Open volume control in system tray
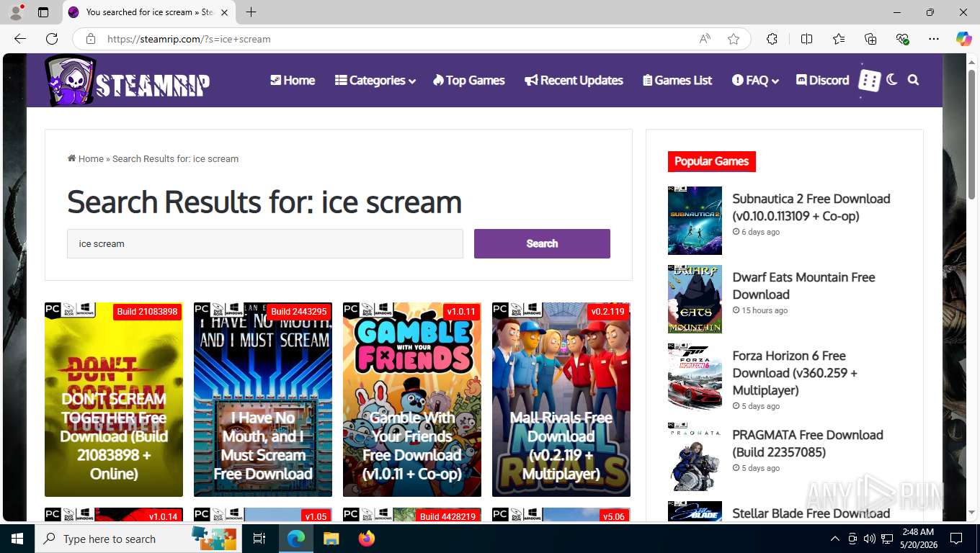This screenshot has height=553, width=980. point(869,539)
